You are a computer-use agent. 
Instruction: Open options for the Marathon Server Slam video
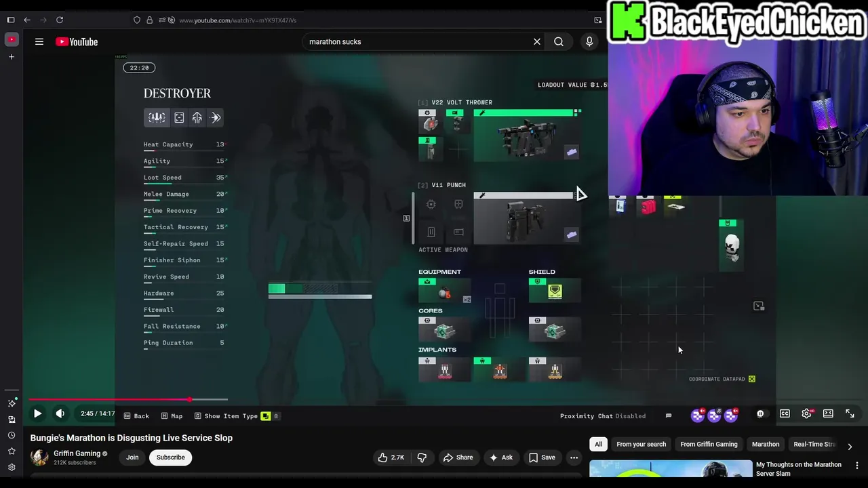tap(857, 466)
